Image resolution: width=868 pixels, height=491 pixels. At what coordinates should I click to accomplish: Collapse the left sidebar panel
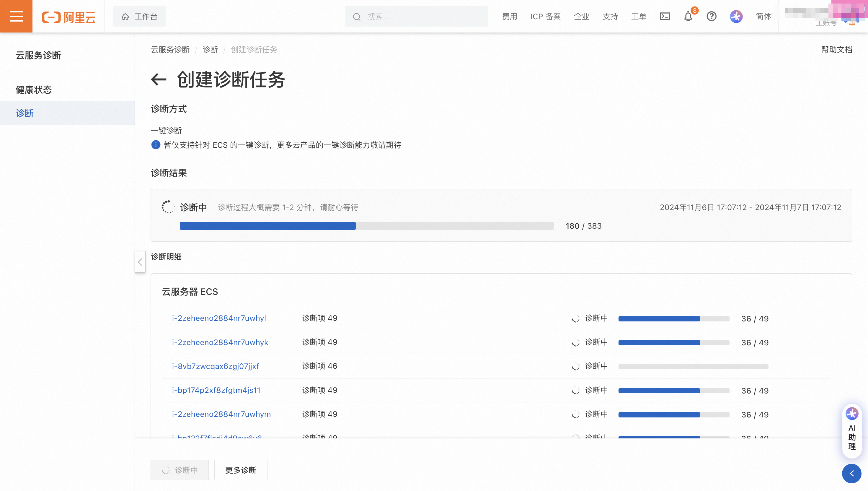(140, 262)
